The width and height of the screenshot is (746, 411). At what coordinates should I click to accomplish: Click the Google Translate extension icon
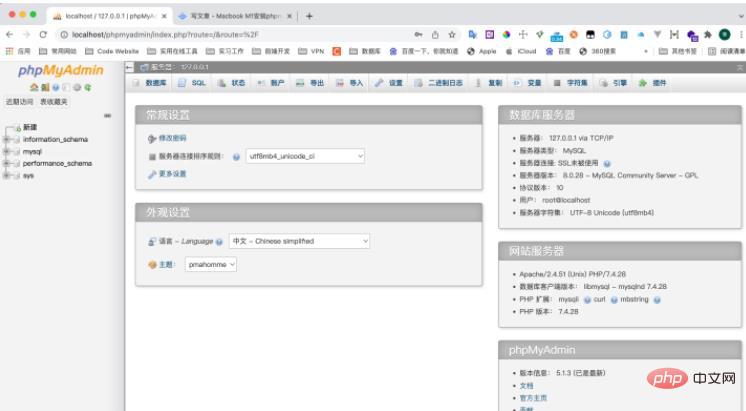(x=472, y=34)
